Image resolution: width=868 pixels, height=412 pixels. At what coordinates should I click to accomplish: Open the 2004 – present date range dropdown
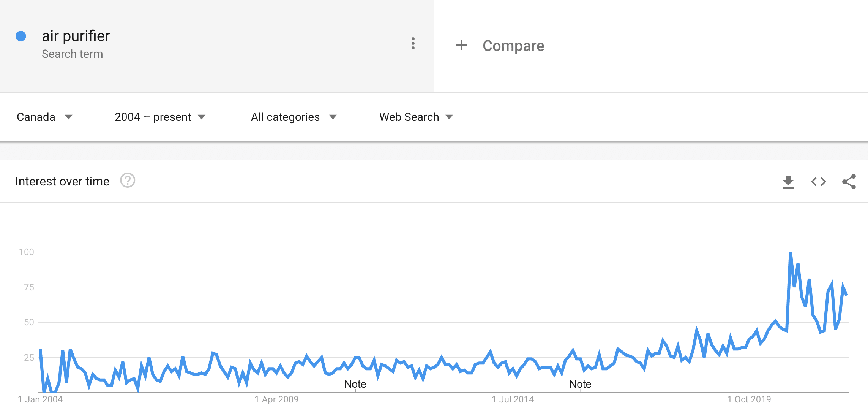tap(160, 117)
